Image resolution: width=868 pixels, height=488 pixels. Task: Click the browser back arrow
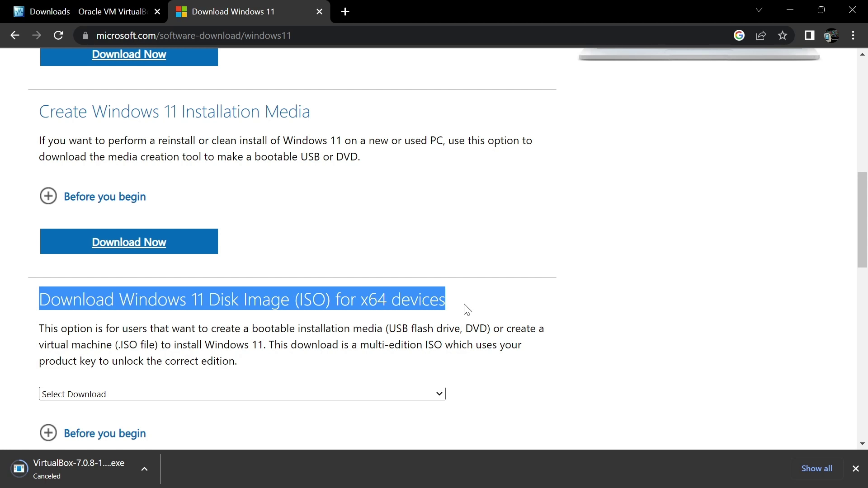pos(14,35)
